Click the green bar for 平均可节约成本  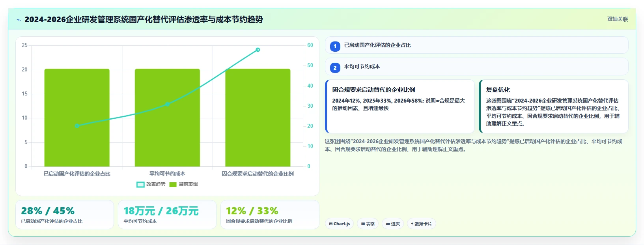coord(167,118)
